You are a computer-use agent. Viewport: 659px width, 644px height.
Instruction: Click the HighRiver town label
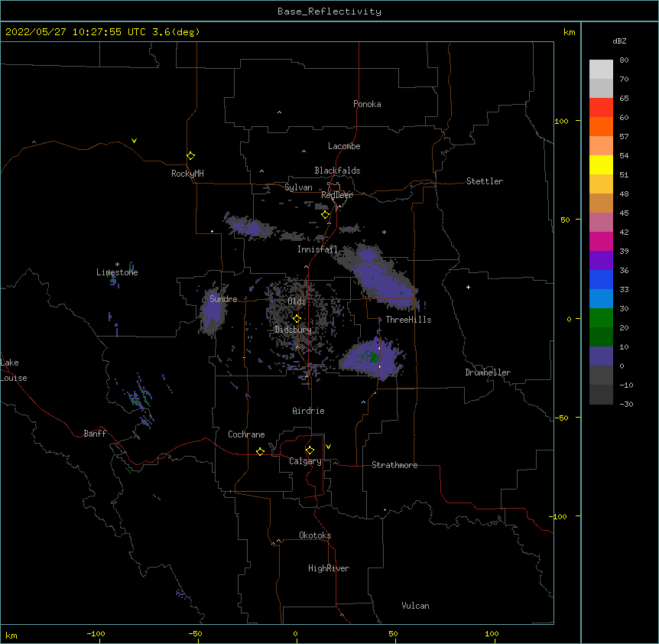tap(329, 568)
